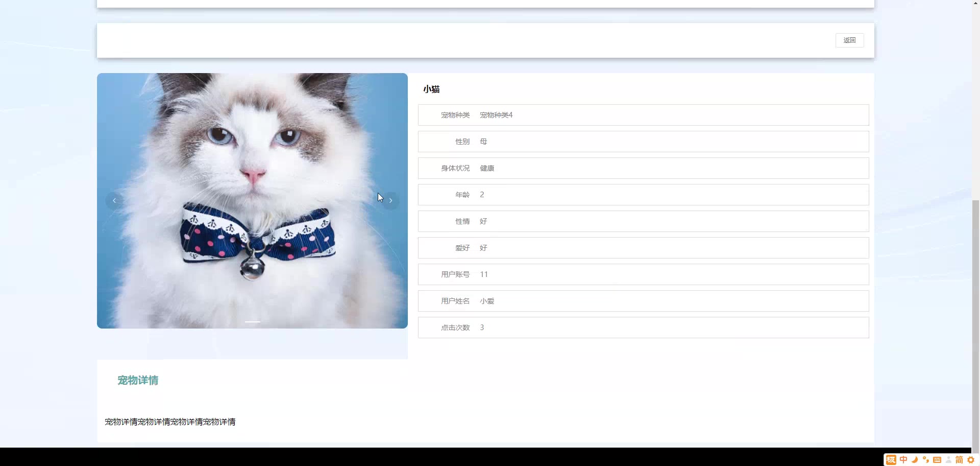Image resolution: width=980 pixels, height=466 pixels.
Task: Click the pet name 小猫 heading
Action: (431, 89)
